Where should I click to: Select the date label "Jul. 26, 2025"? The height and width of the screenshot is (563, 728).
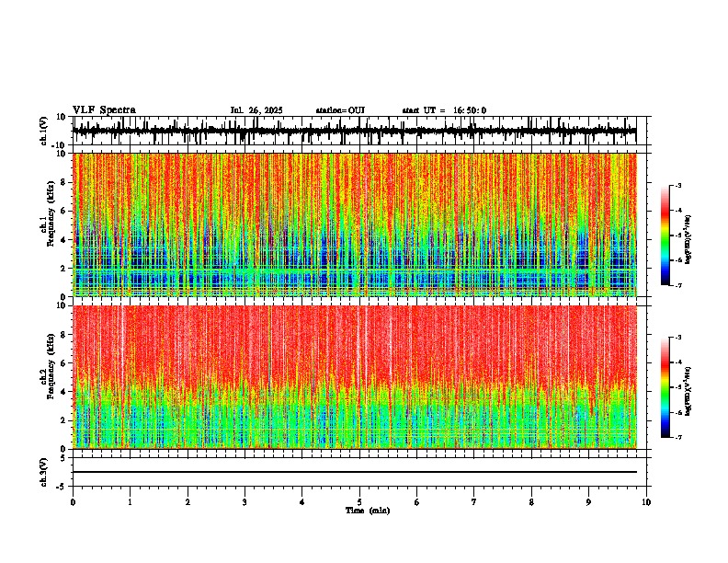[256, 110]
